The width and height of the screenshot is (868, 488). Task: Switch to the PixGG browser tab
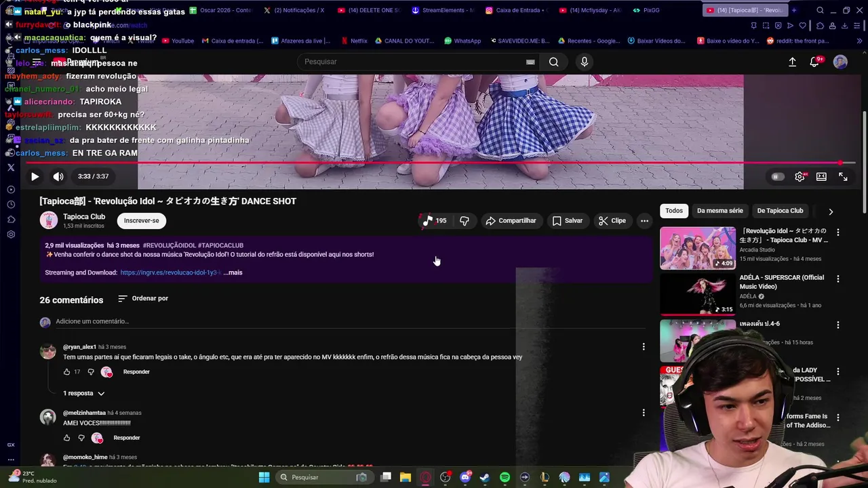[647, 10]
